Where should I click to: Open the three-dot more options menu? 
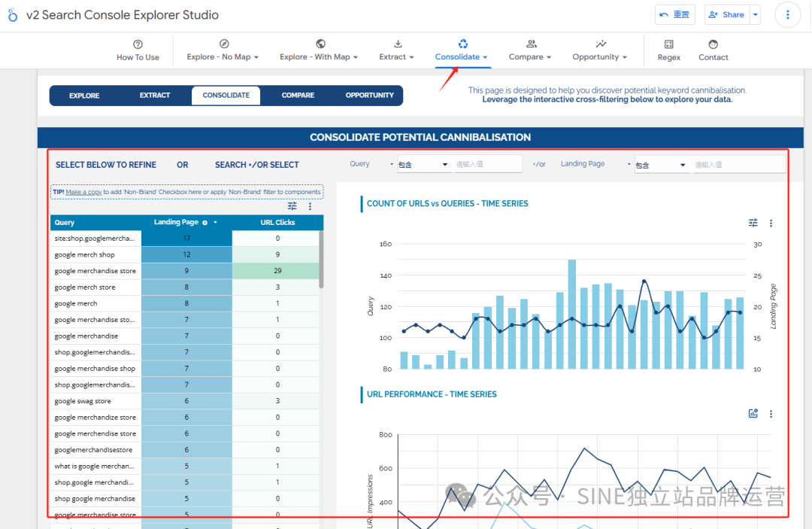click(788, 14)
